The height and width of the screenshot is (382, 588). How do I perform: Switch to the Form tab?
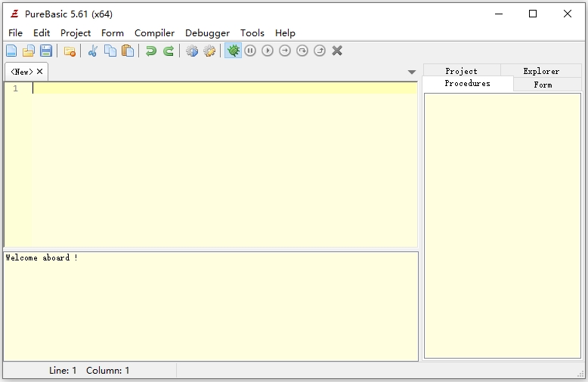[x=543, y=85]
